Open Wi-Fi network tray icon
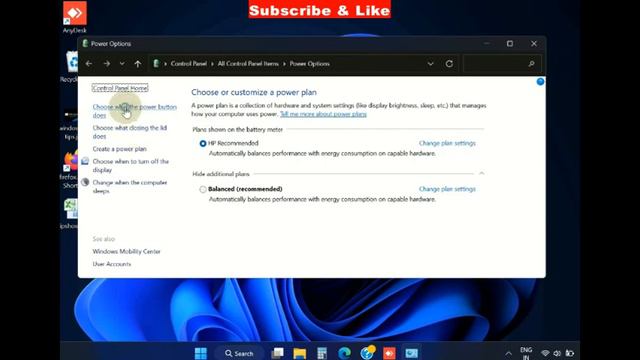This screenshot has height=360, width=640. 545,353
